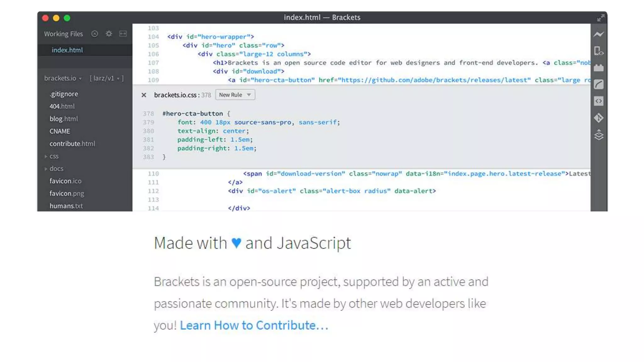This screenshot has width=644, height=362.
Task: Open the Extension Manager brick icon
Action: click(598, 68)
